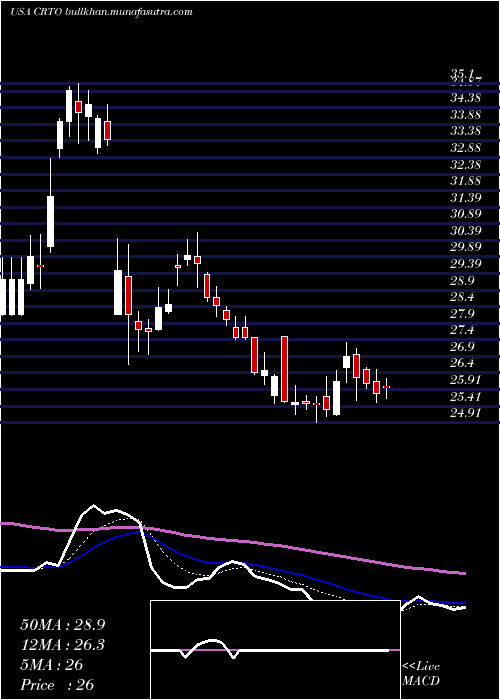Select the 33.88 price axis label

465,115
